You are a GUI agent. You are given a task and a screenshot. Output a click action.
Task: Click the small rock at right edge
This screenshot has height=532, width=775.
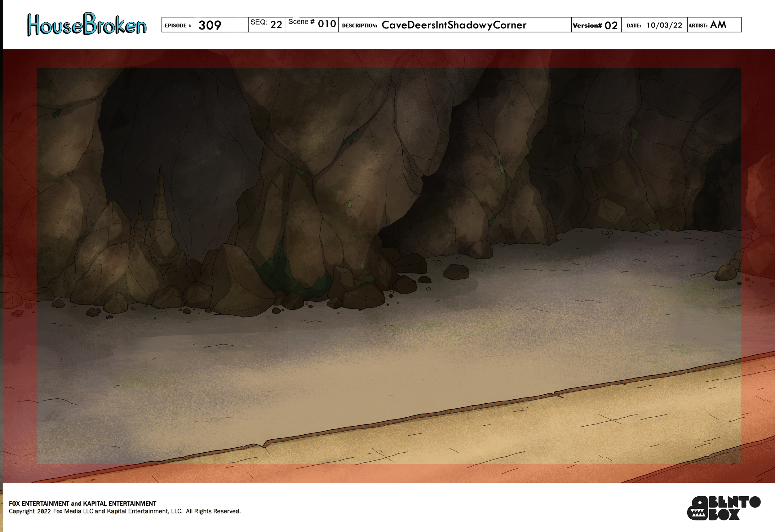tap(726, 273)
